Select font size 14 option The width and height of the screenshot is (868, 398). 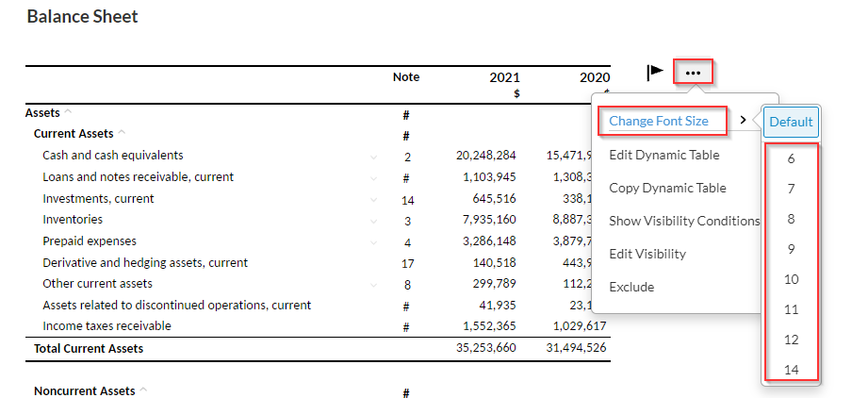791,370
